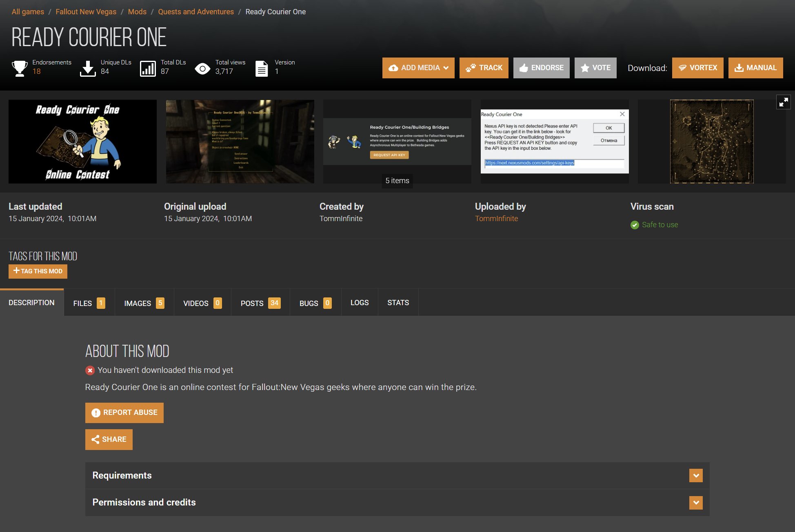This screenshot has width=795, height=532.
Task: Download with Vortex
Action: coord(698,68)
